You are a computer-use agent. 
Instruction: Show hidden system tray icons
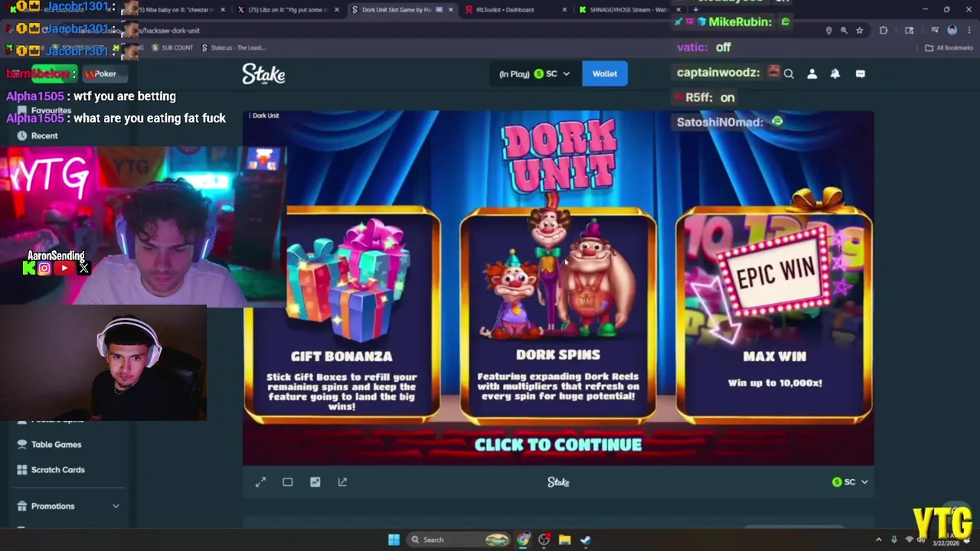coord(878,540)
